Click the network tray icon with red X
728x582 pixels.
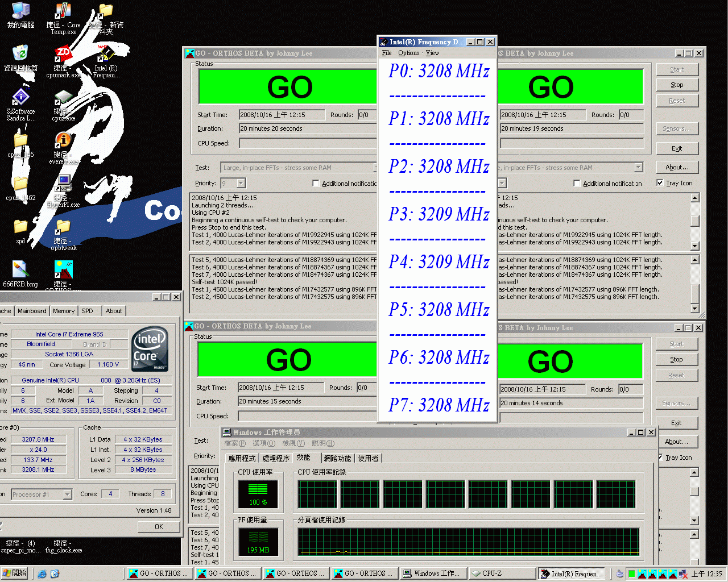682,574
